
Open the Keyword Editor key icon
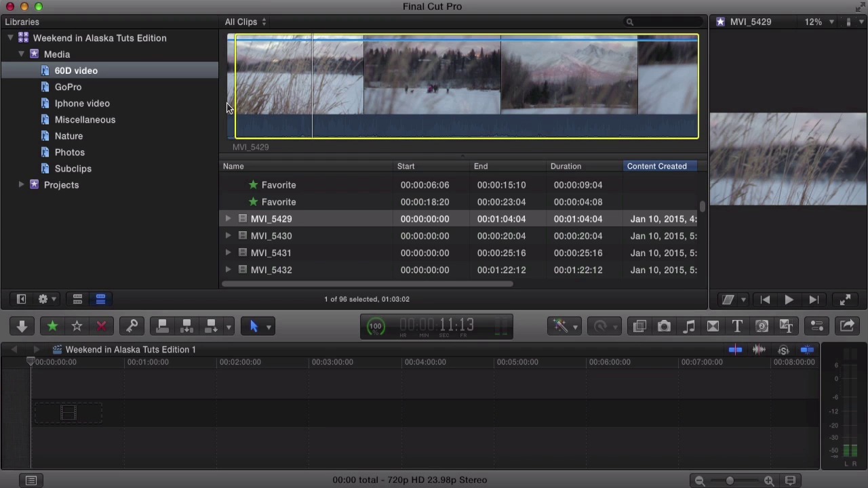point(132,327)
